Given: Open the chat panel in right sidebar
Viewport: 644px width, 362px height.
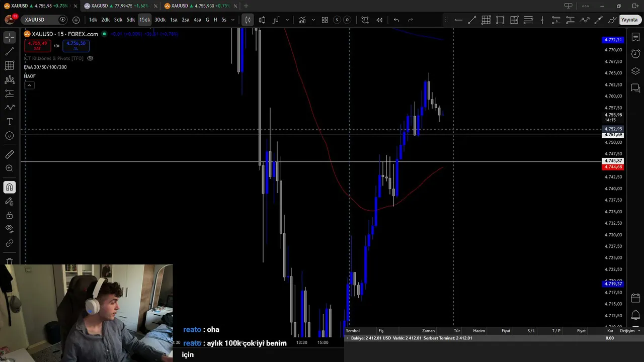Looking at the screenshot, I should 635,88.
